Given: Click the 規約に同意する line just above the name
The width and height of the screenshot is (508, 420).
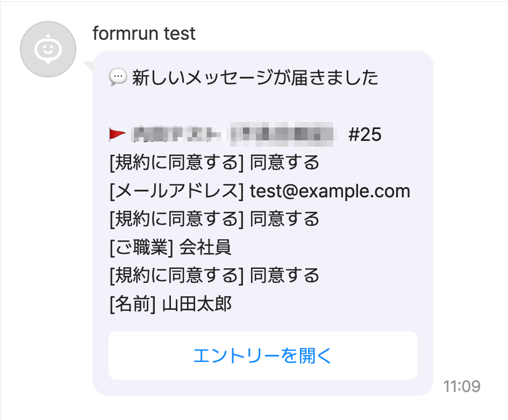Looking at the screenshot, I should [214, 276].
